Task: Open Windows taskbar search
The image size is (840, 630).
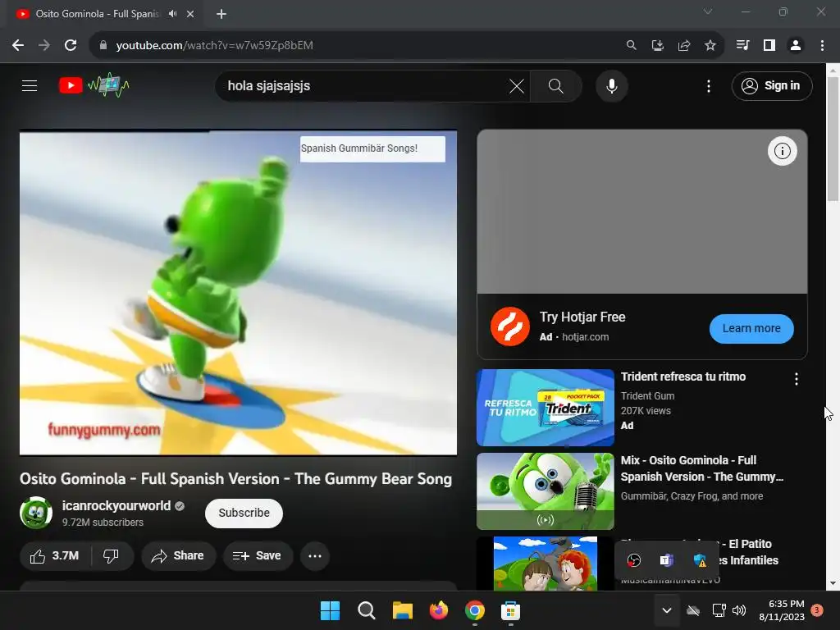Action: click(x=367, y=610)
